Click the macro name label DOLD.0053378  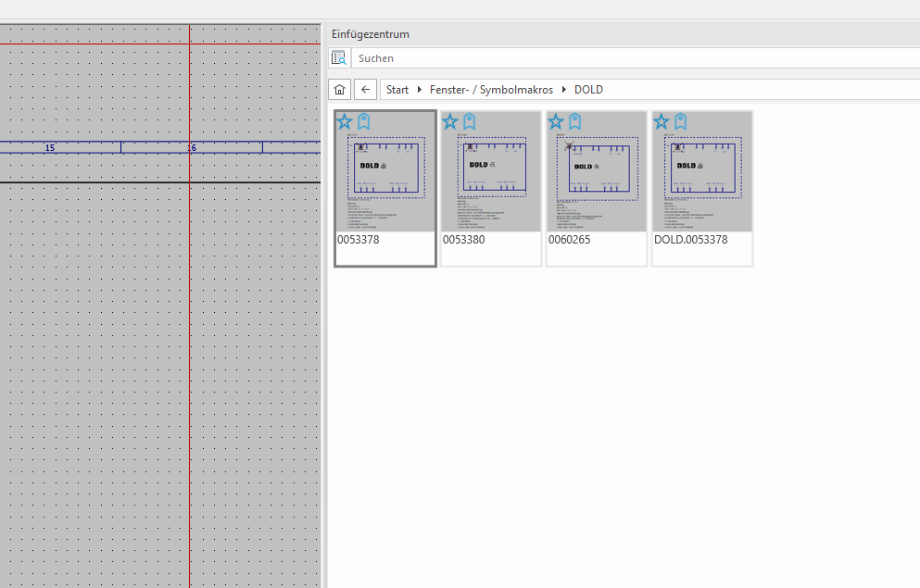point(690,240)
